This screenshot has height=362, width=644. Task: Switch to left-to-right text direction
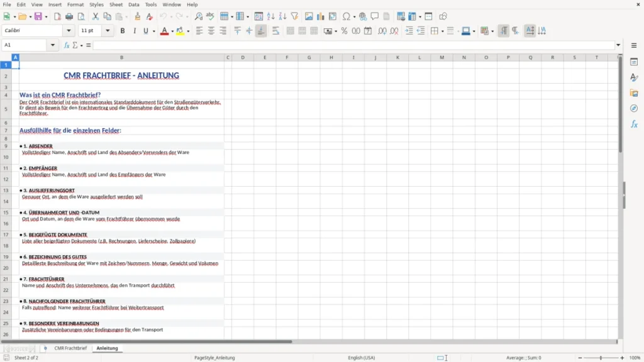pyautogui.click(x=504, y=31)
